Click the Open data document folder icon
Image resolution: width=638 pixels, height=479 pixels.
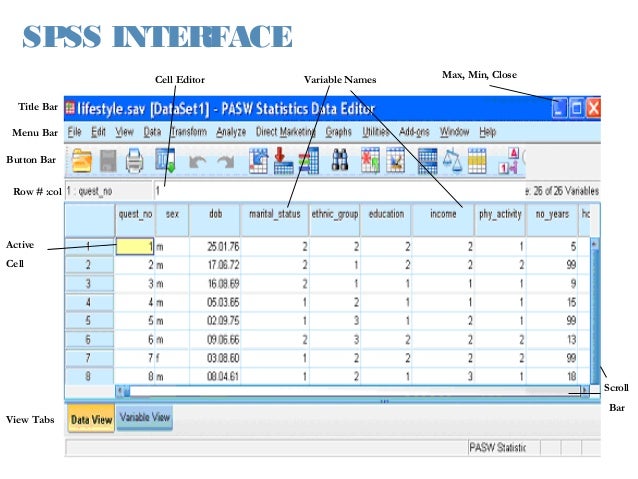pos(82,161)
